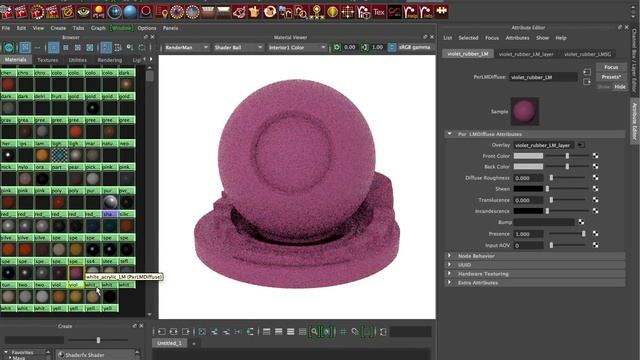This screenshot has height=360, width=640.
Task: Click the sRGB gamma color management icon
Action: click(392, 47)
